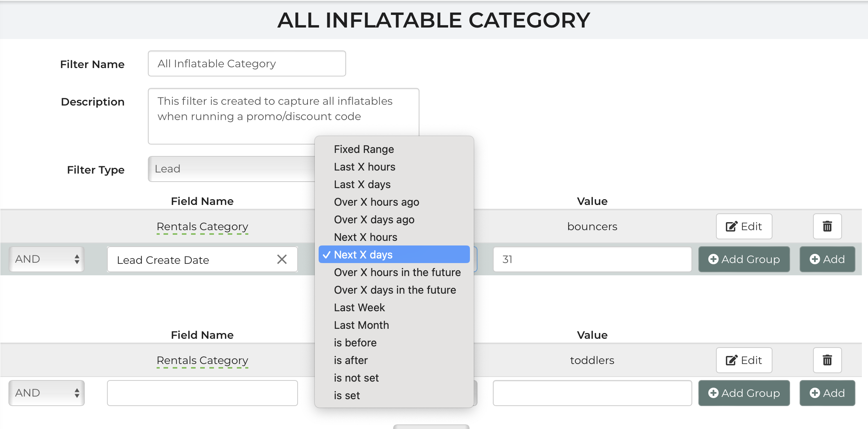Choose Over X days in the future
This screenshot has width=868, height=429.
pyautogui.click(x=395, y=290)
